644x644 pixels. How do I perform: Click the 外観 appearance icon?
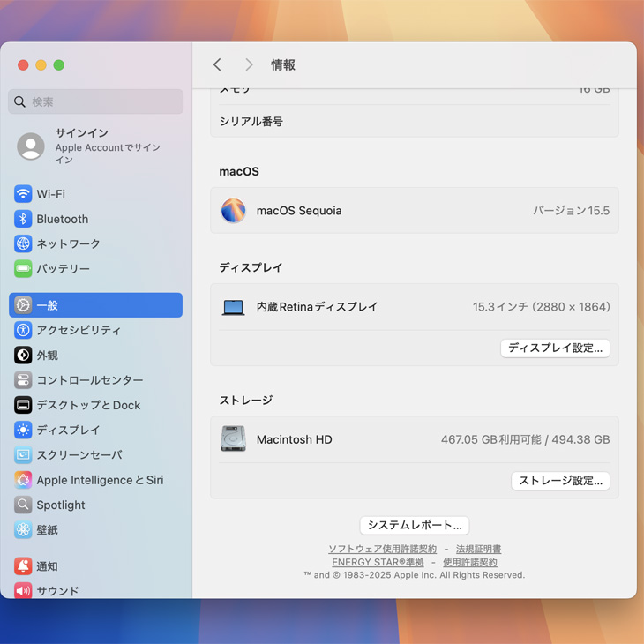coord(23,355)
